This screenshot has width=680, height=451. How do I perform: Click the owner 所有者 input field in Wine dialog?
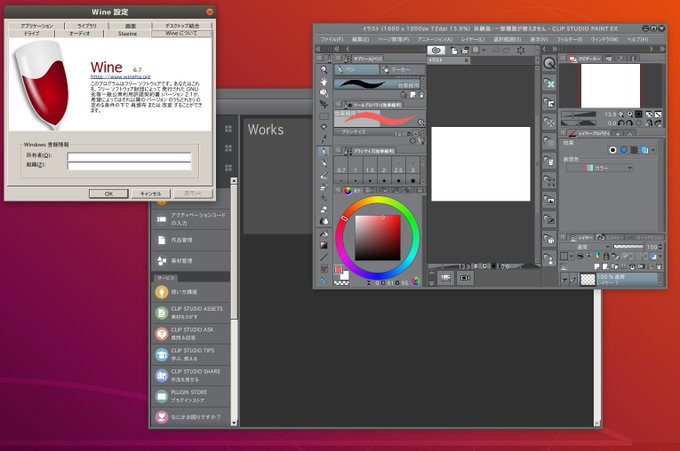[129, 156]
